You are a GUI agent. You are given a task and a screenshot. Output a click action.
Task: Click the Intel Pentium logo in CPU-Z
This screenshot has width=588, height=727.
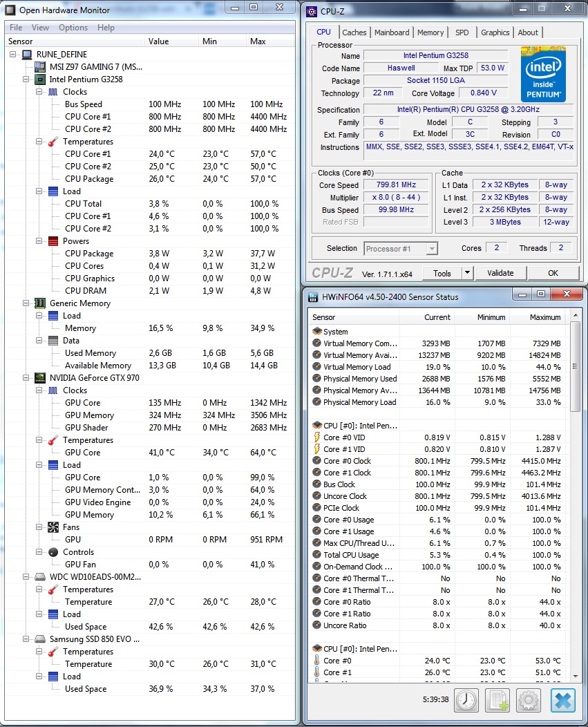tap(543, 74)
